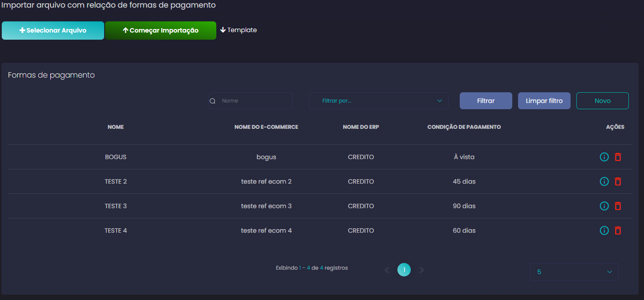Click 'Formas de pagamento' heading
This screenshot has width=644, height=300.
click(51, 75)
